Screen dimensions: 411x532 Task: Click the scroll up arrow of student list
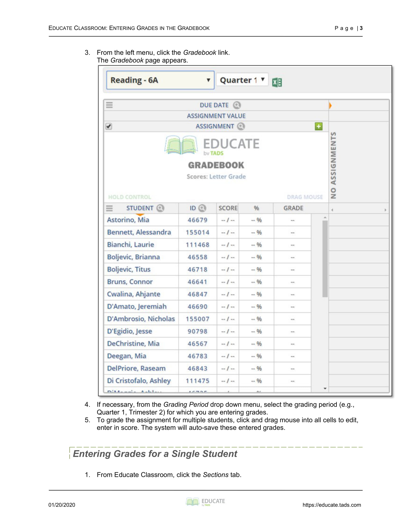325,217
